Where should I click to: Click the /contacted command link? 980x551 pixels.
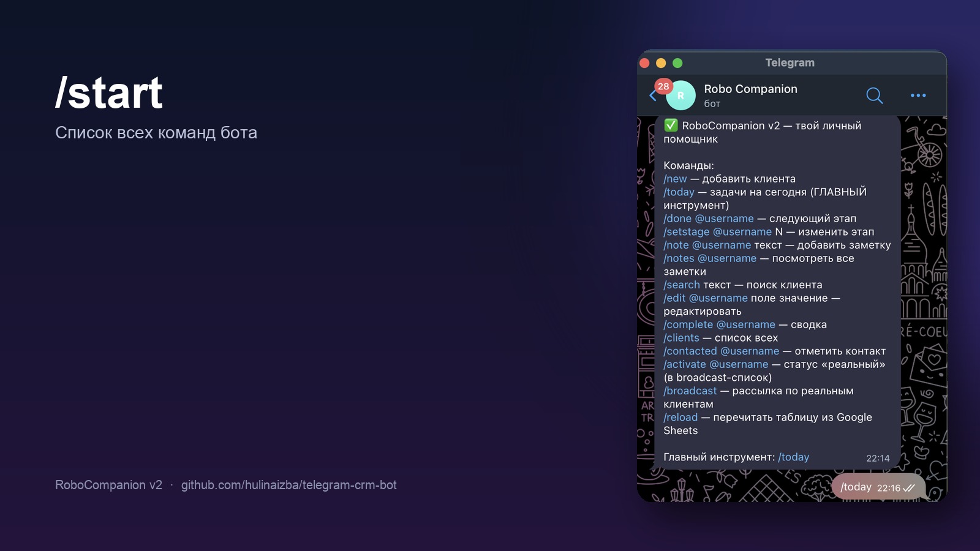[690, 351]
